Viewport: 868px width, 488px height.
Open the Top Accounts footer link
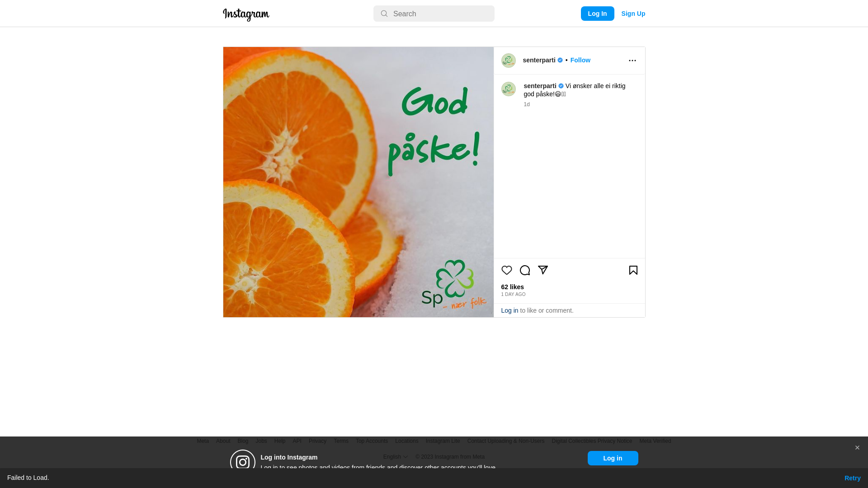pyautogui.click(x=372, y=441)
